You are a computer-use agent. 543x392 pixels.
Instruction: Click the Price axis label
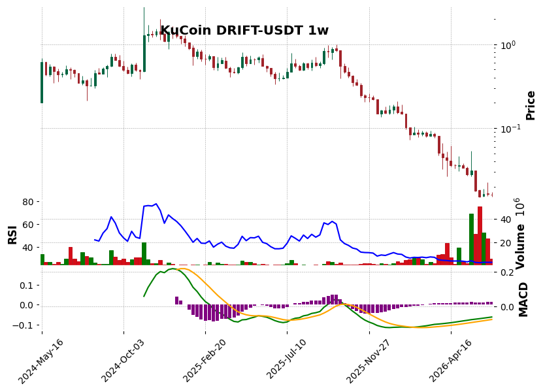[x=530, y=105]
